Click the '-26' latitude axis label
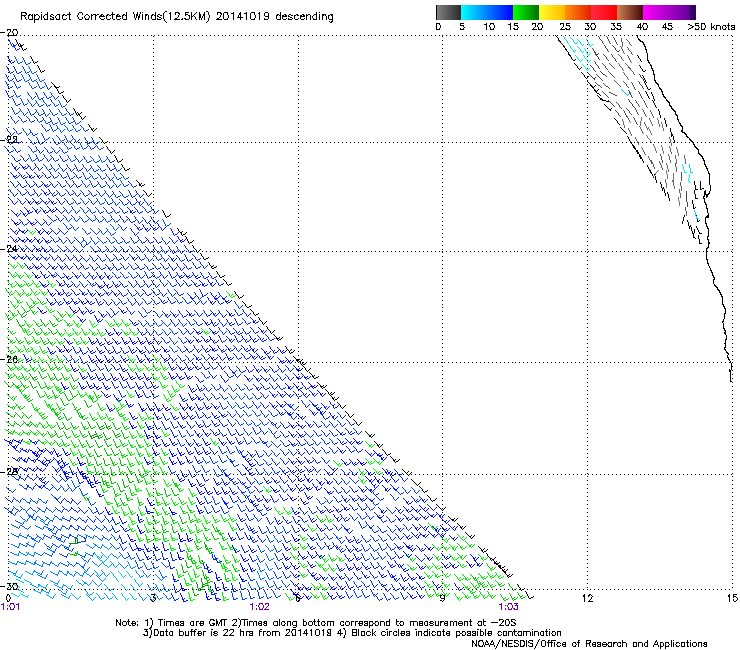Image resolution: width=740 pixels, height=650 pixels. point(10,359)
